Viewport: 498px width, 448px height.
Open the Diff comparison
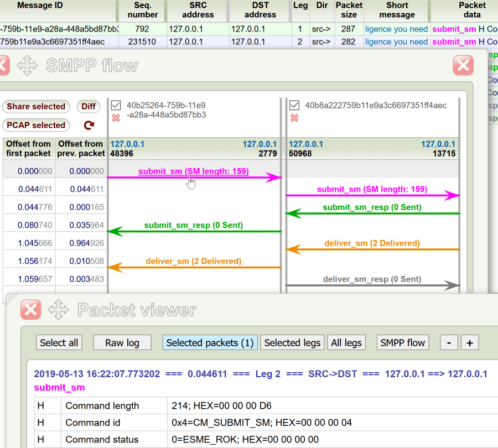pos(89,106)
